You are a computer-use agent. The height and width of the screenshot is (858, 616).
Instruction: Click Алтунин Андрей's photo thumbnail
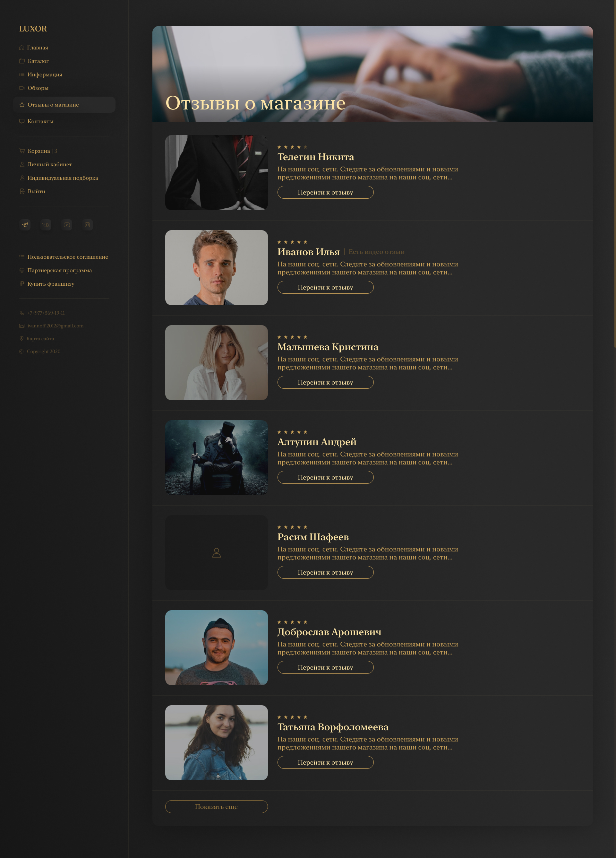tap(216, 457)
